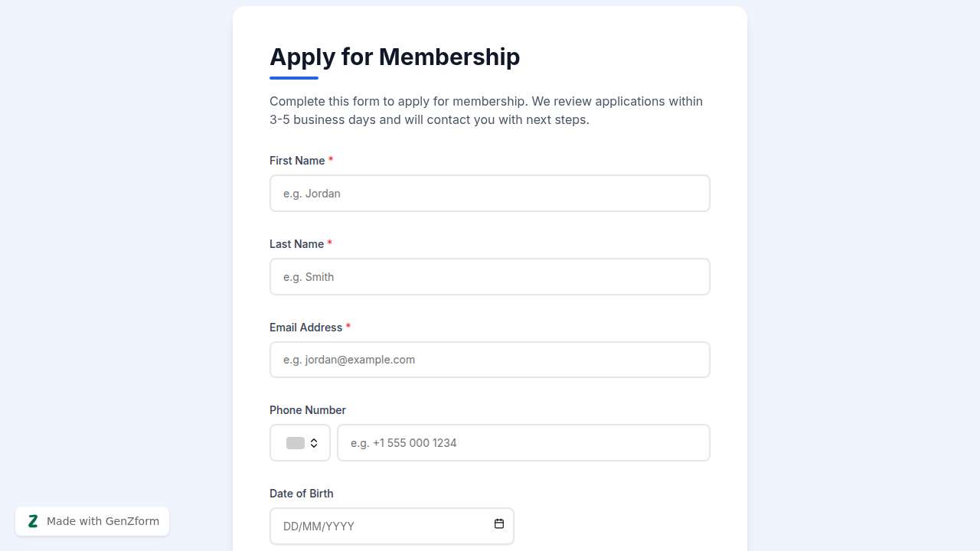This screenshot has height=551, width=980.
Task: Select the First Name input field
Action: tap(489, 193)
